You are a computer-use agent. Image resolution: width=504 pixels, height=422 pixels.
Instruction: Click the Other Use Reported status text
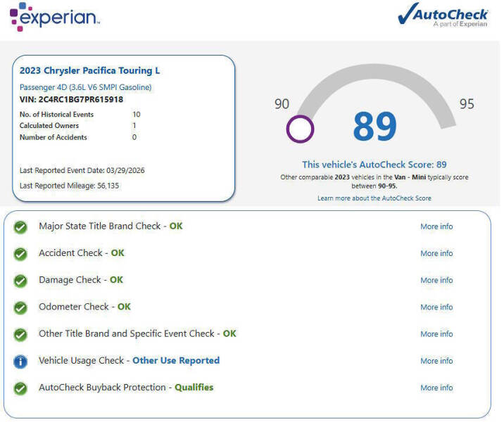tap(176, 361)
